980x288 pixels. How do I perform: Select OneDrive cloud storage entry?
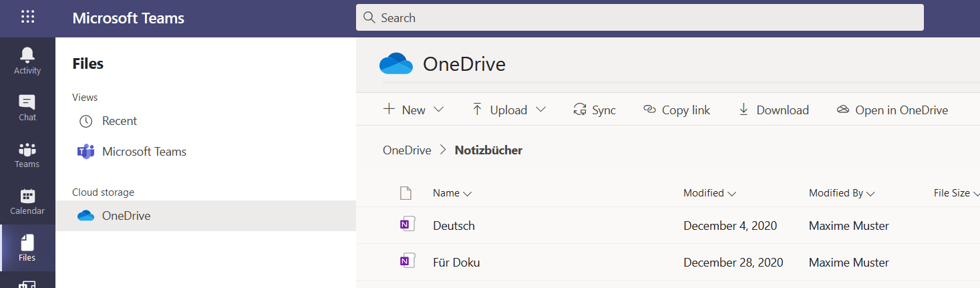tap(206, 216)
